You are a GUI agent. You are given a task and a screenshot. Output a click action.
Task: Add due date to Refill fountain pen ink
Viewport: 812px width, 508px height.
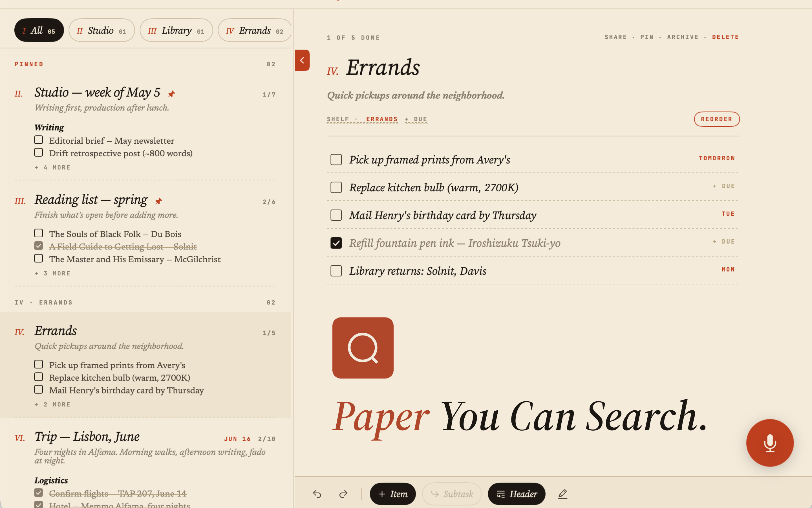click(724, 242)
